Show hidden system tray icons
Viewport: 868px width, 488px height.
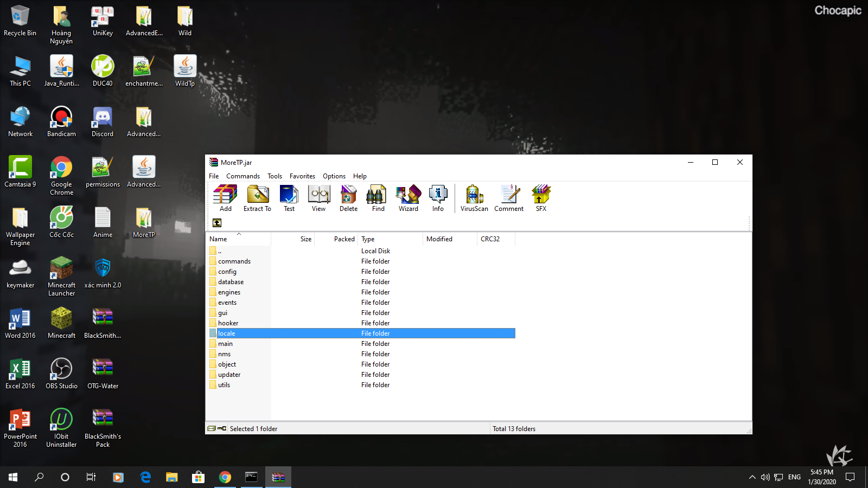point(752,477)
